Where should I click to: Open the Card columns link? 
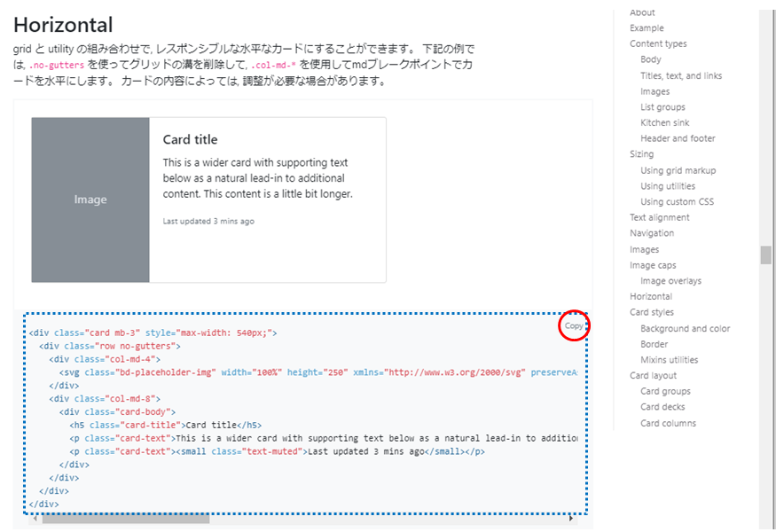(668, 423)
